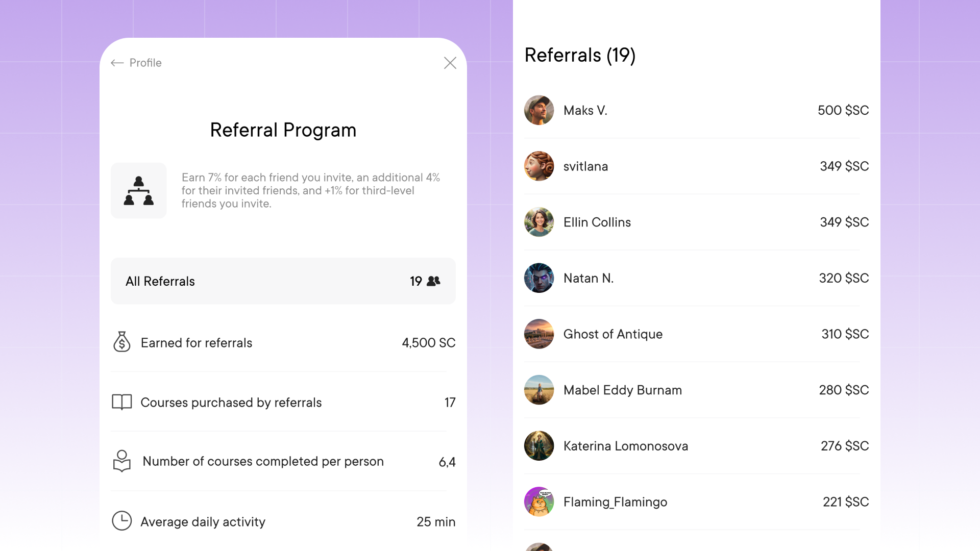Click Earned for referrals 4,500 SC value

pos(428,343)
